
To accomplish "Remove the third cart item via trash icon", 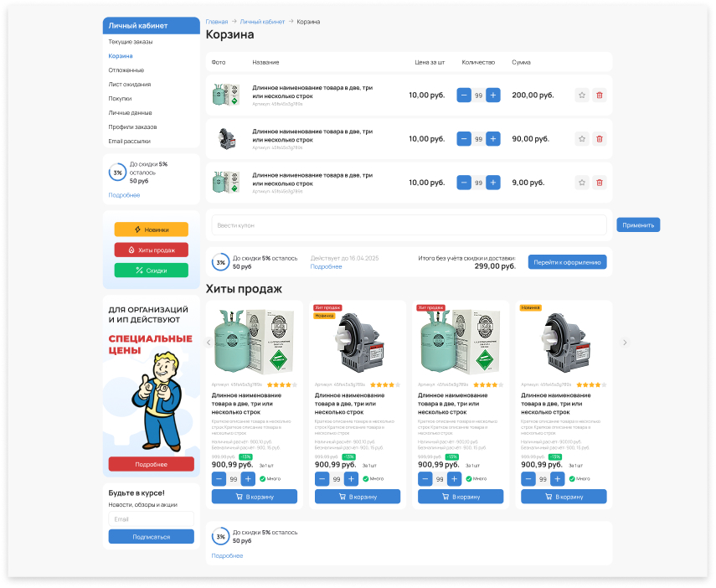I will (599, 183).
